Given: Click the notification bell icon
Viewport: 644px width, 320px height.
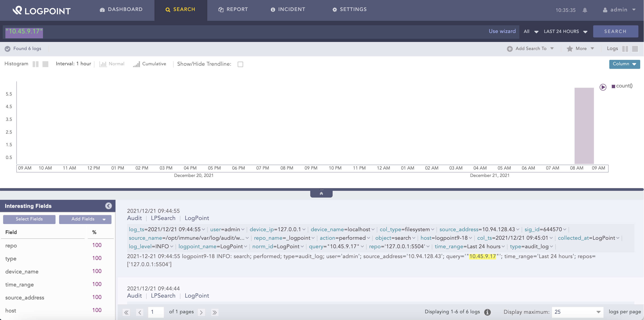Looking at the screenshot, I should click(x=585, y=10).
